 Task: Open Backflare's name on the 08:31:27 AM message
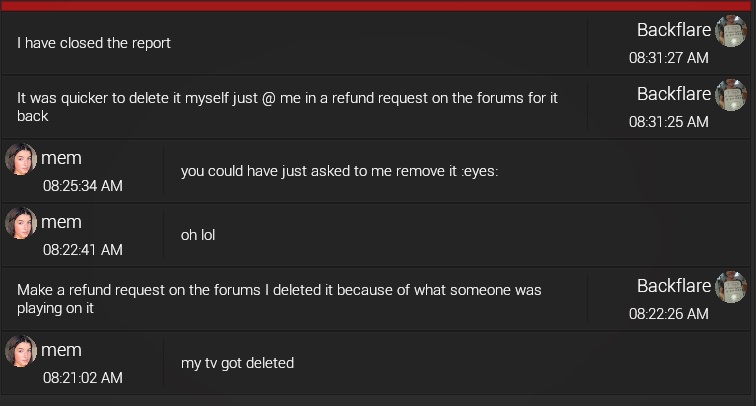pos(673,30)
